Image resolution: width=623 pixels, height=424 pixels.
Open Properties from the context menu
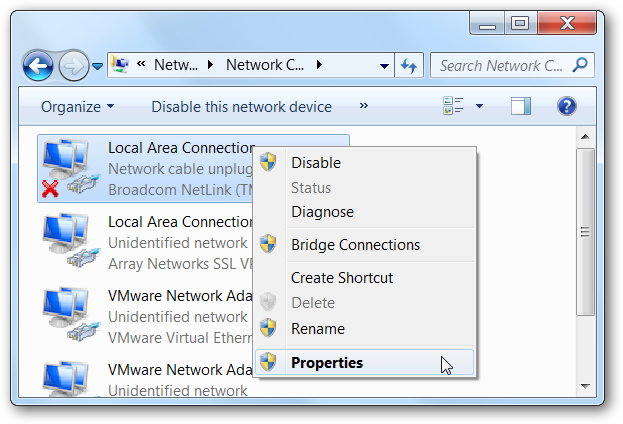point(365,362)
